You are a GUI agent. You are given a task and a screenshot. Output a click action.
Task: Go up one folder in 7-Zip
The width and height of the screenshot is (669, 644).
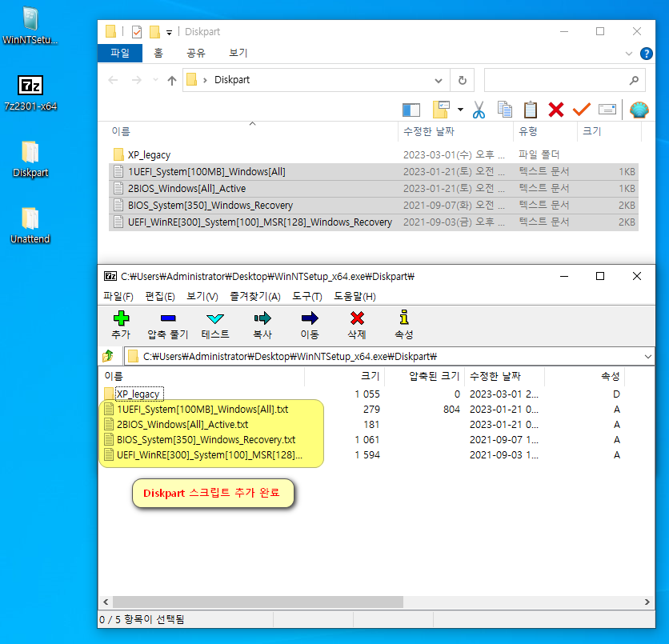tap(108, 356)
